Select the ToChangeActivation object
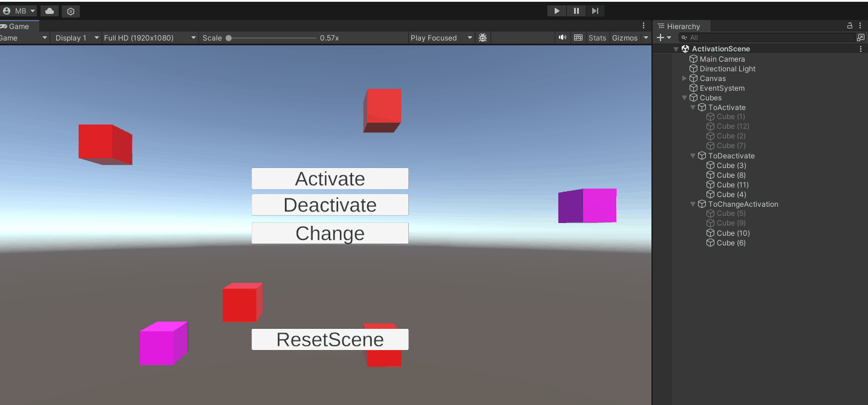Image resolution: width=868 pixels, height=405 pixels. click(x=743, y=204)
